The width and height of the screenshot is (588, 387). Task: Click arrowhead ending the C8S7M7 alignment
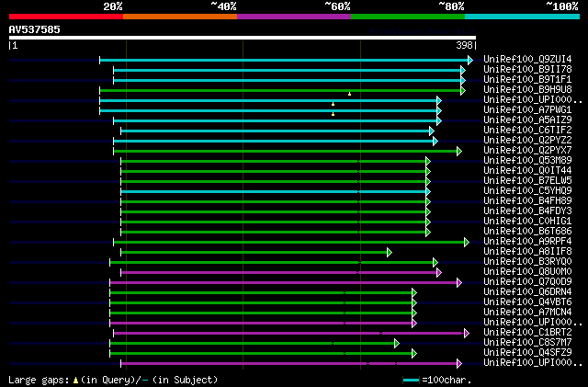point(397,343)
